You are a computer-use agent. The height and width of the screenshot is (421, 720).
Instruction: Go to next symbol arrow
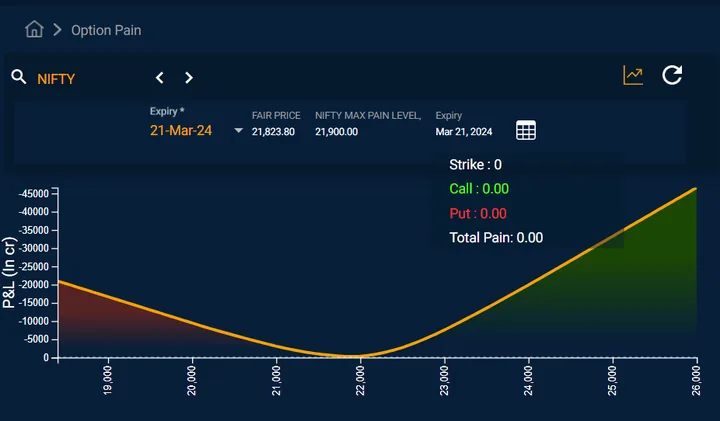pos(189,78)
